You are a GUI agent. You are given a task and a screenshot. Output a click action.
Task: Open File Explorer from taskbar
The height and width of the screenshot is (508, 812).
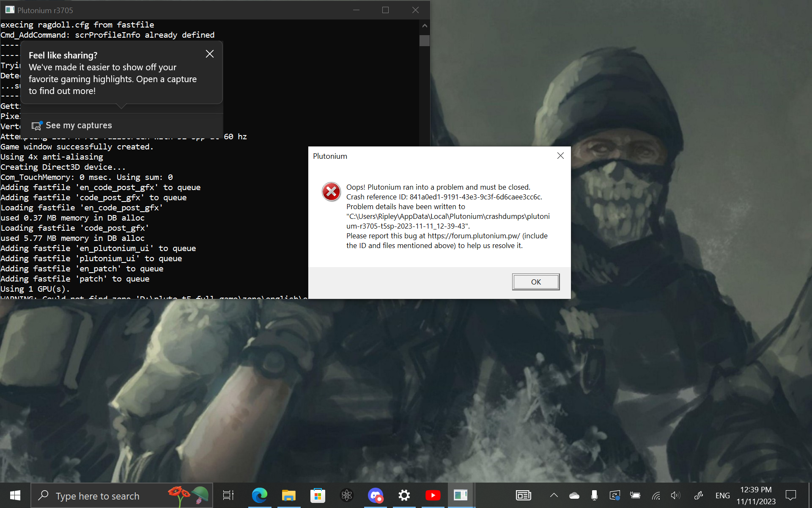click(x=289, y=495)
